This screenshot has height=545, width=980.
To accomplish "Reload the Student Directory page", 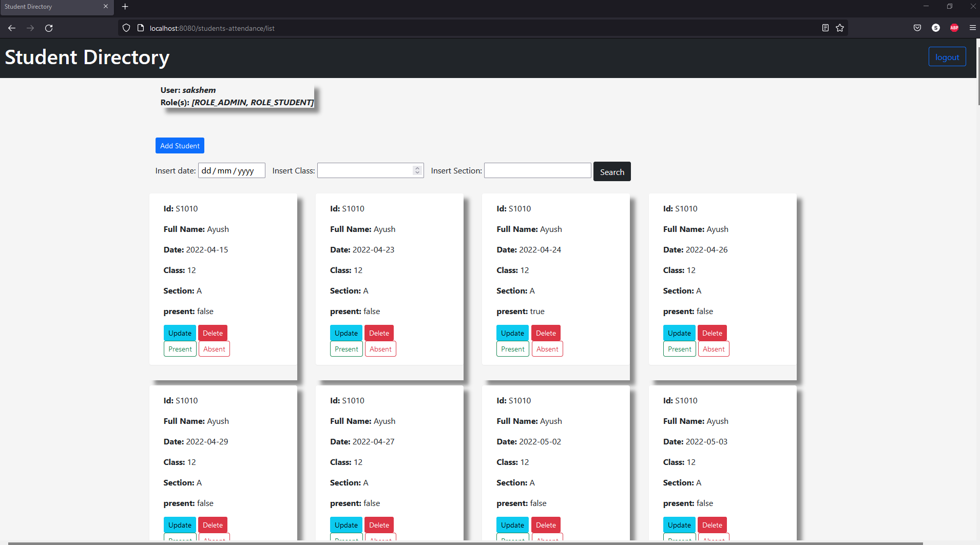I will point(49,28).
